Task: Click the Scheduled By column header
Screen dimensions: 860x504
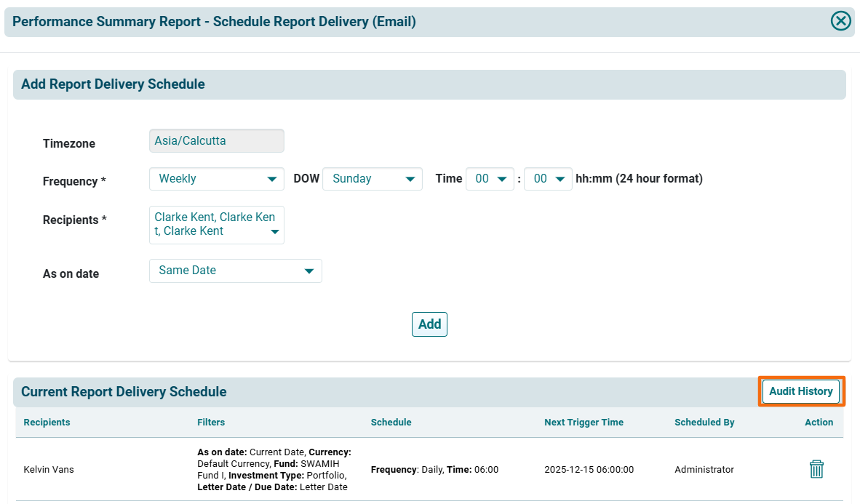Action: tap(704, 423)
